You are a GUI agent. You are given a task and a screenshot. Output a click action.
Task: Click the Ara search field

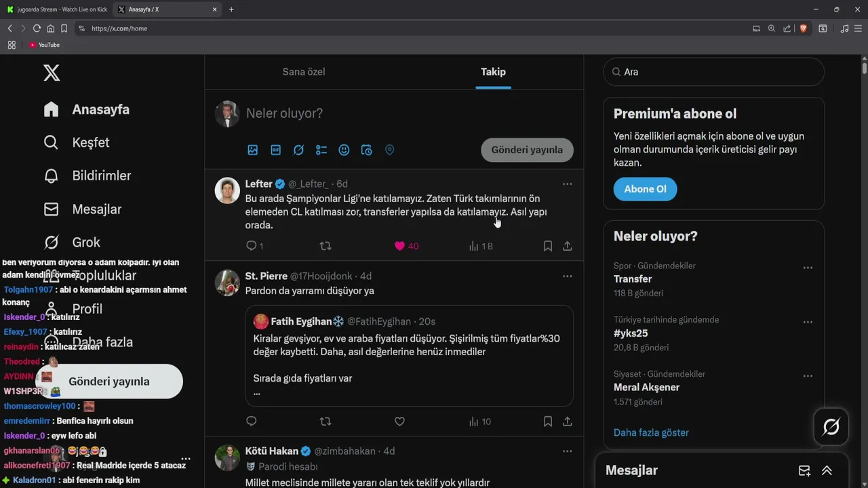(713, 72)
